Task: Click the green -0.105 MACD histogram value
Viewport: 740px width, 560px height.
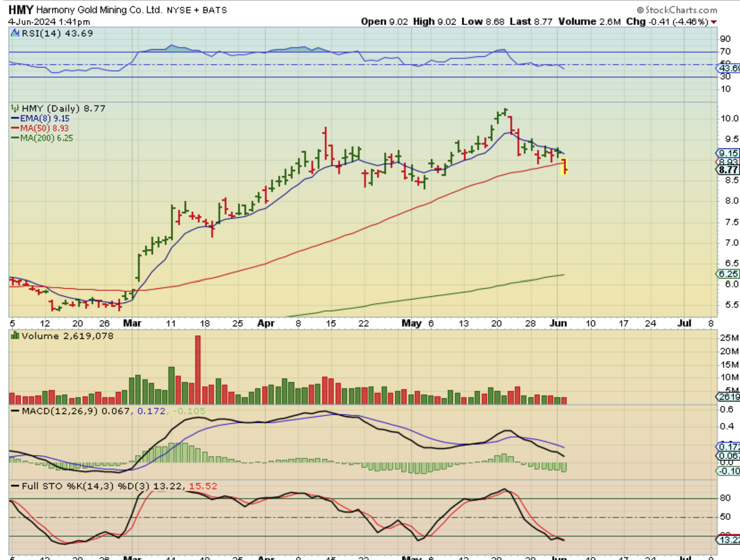Action: [x=189, y=411]
